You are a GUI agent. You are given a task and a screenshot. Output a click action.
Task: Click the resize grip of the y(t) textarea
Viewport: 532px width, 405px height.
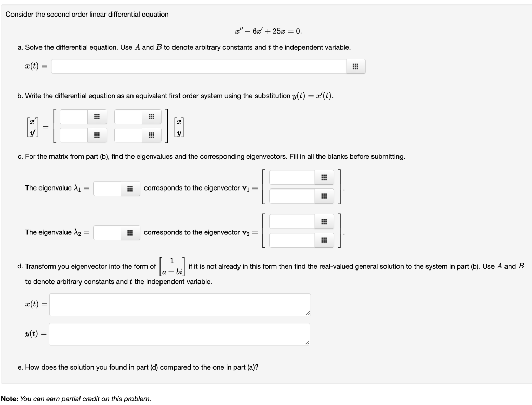click(307, 342)
